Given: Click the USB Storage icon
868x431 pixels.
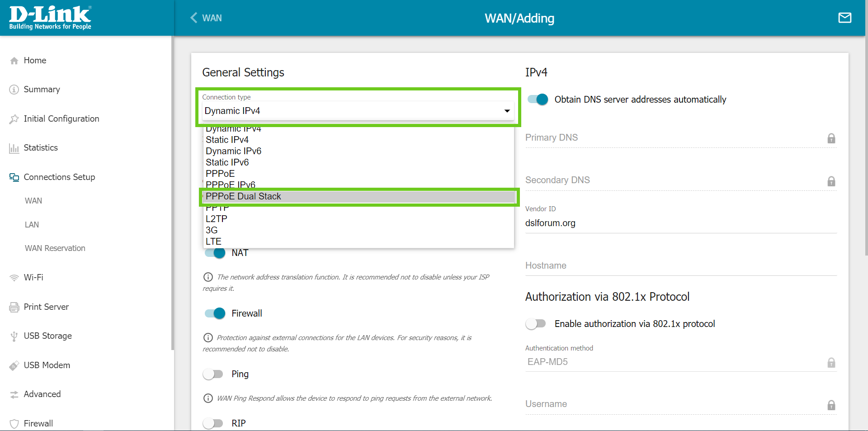Looking at the screenshot, I should pos(14,336).
